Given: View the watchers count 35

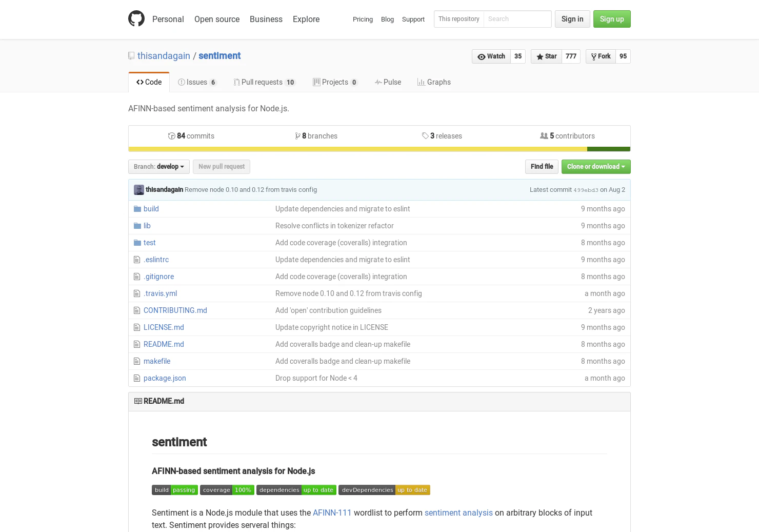Looking at the screenshot, I should click(518, 56).
